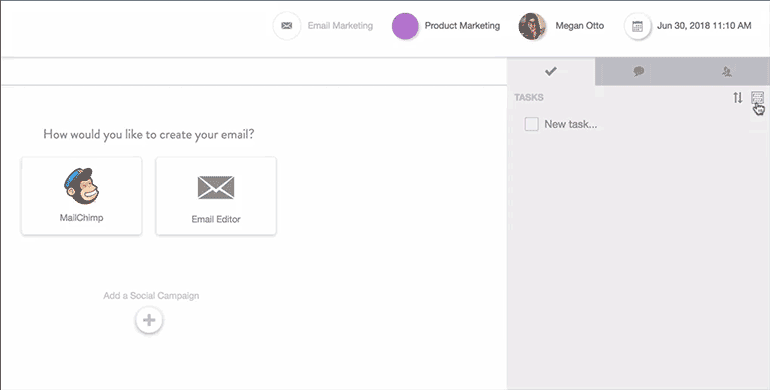
Task: Open the calendar date picker icon
Action: pos(637,26)
